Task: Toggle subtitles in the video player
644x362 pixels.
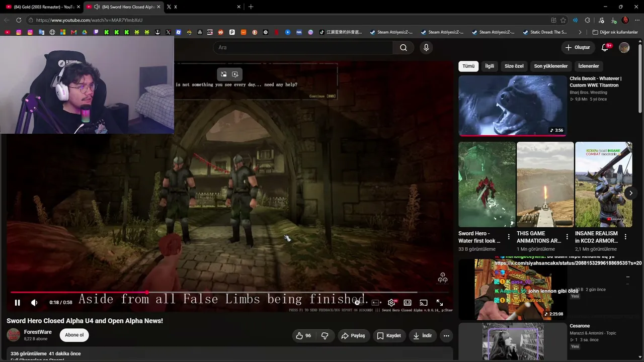Action: point(375,303)
